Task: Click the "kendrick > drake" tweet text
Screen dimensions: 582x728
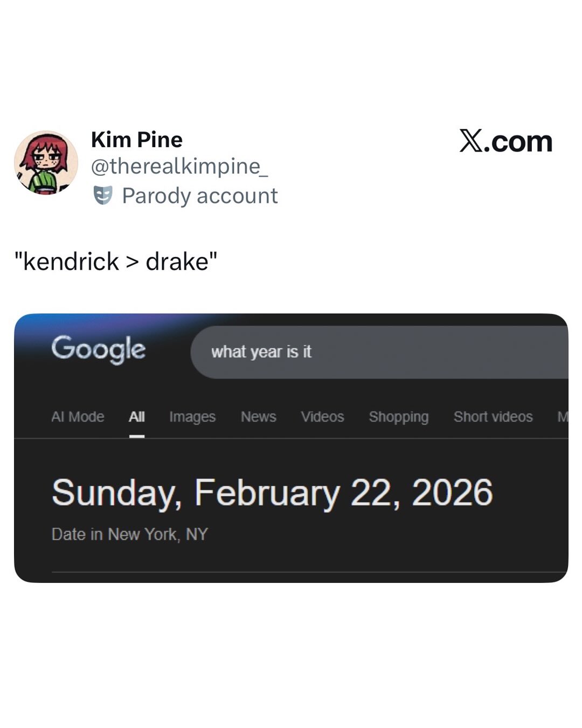Action: 116,262
